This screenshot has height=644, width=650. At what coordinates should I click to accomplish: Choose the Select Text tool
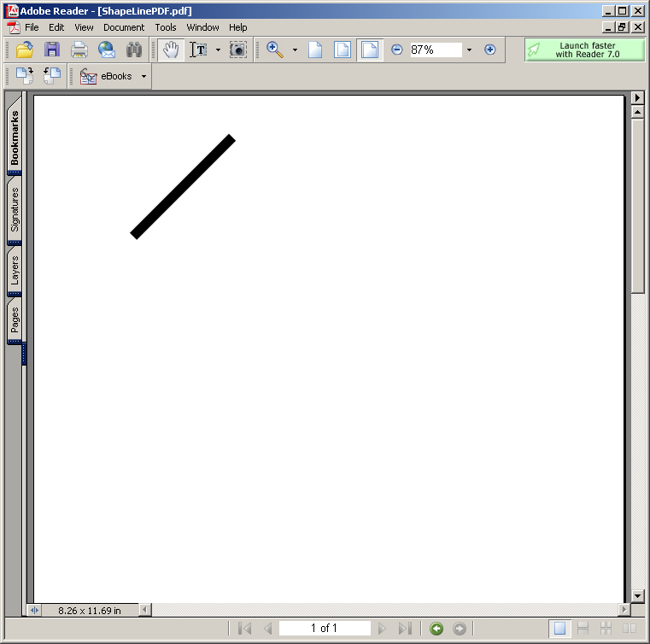click(x=199, y=50)
